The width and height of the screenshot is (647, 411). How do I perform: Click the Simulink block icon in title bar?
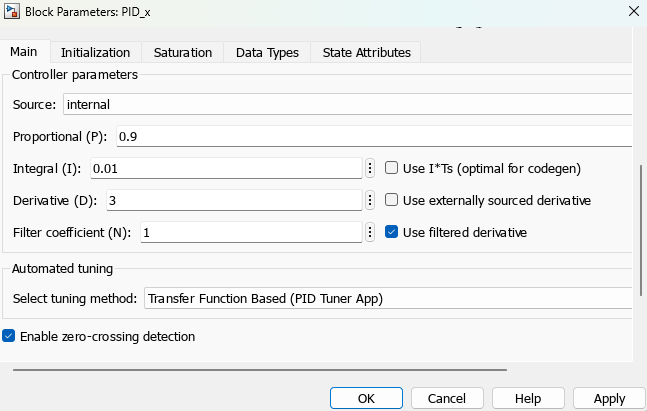11,11
